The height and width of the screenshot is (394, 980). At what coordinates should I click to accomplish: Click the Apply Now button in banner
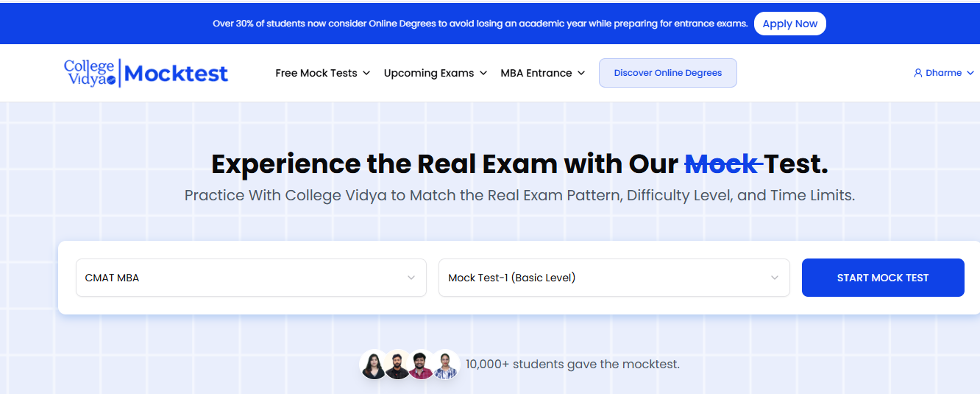point(790,24)
